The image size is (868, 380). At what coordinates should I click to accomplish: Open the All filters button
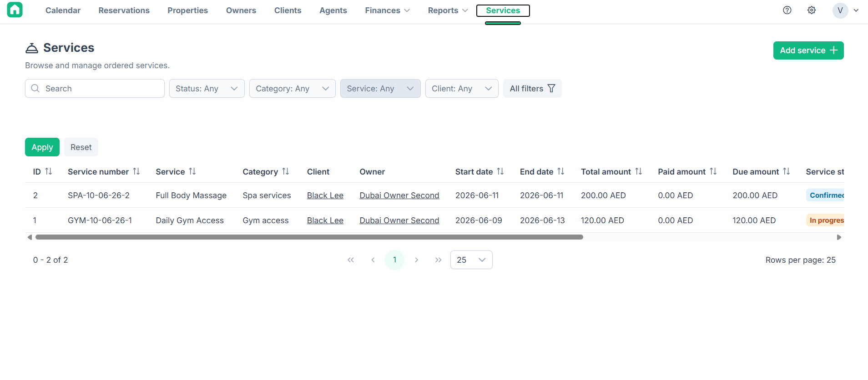[532, 89]
